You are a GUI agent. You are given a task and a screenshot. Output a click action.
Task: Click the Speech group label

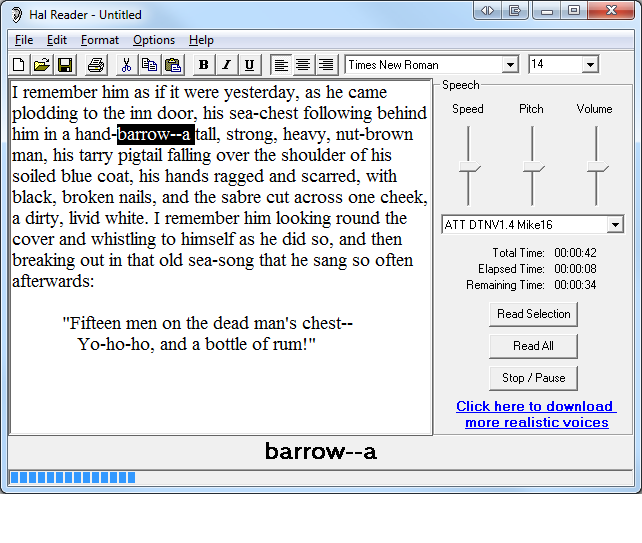[x=461, y=85]
